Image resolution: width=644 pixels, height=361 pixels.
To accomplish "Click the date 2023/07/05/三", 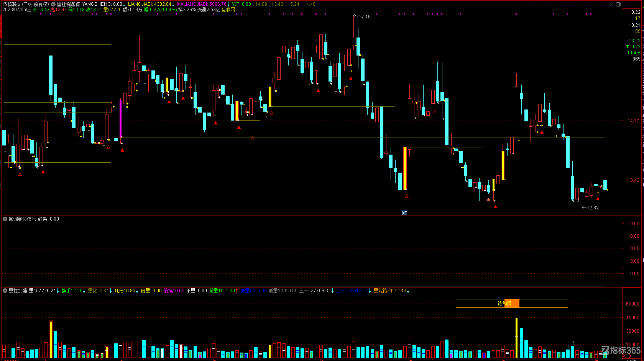I will pos(17,10).
